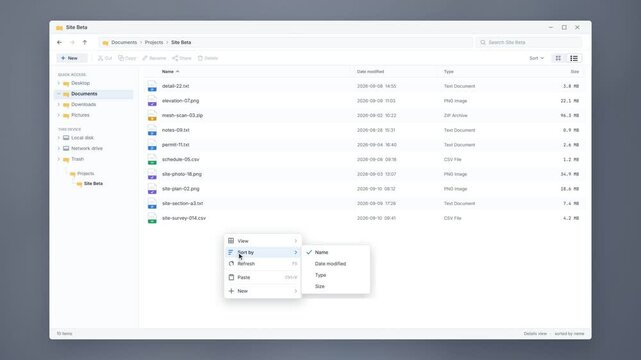
Task: Sort by the Type column header
Action: (x=448, y=72)
